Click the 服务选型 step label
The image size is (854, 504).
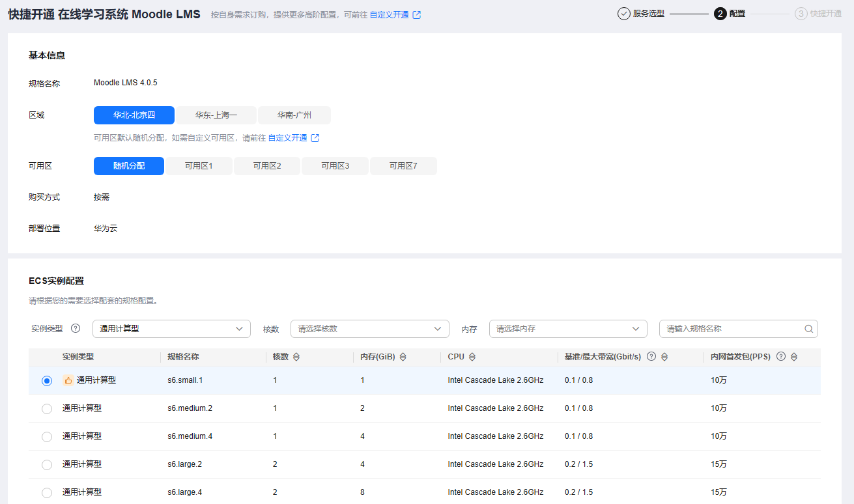click(649, 13)
